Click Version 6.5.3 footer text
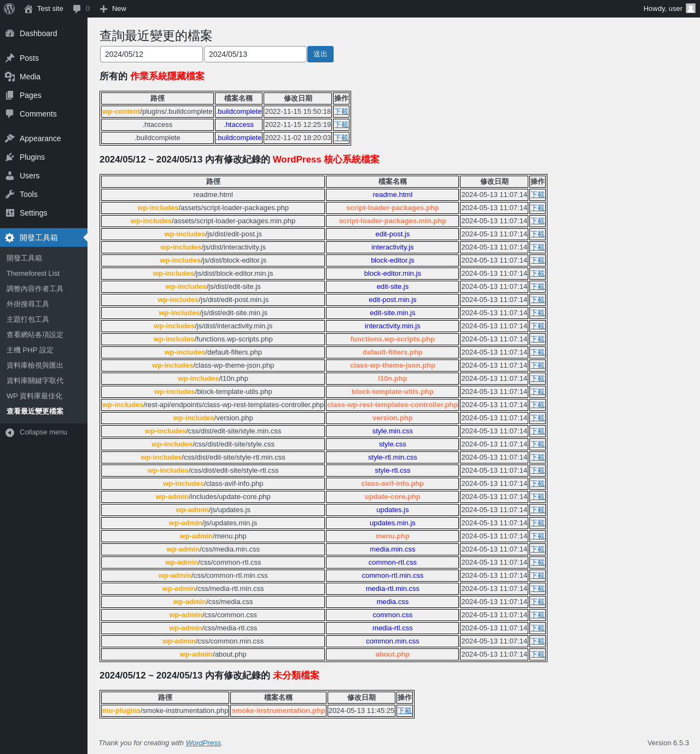 668,743
